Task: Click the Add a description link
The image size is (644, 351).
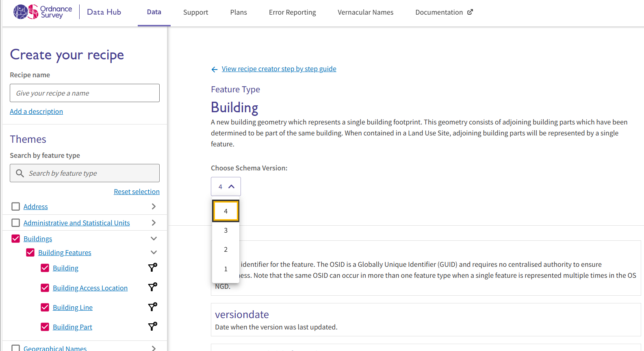Action: [x=36, y=111]
